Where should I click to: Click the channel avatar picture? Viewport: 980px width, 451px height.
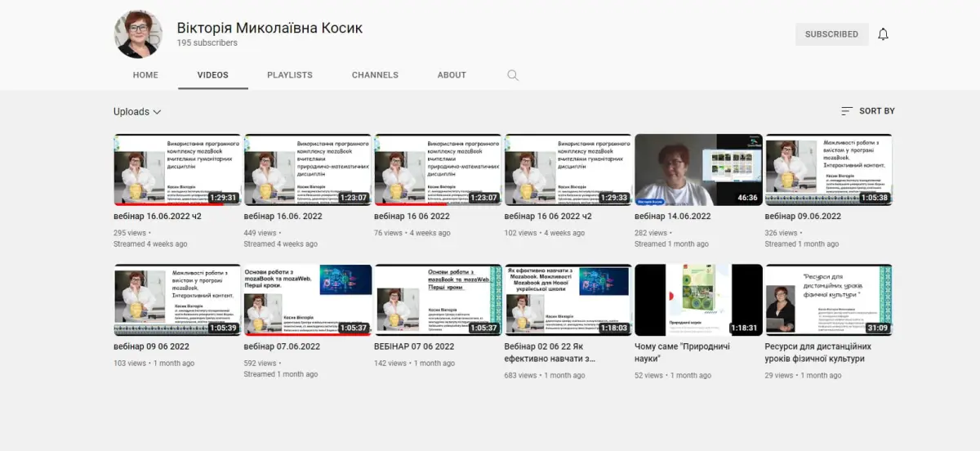(139, 34)
